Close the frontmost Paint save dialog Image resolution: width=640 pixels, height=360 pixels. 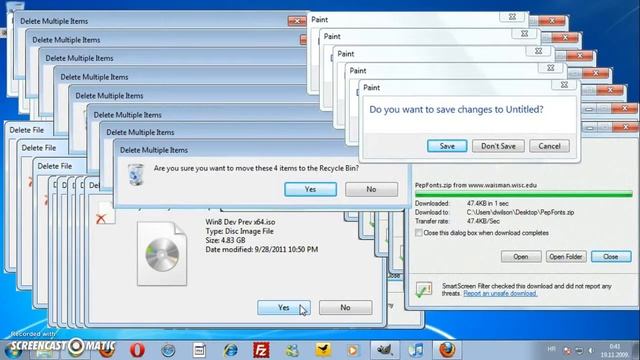coord(564,84)
